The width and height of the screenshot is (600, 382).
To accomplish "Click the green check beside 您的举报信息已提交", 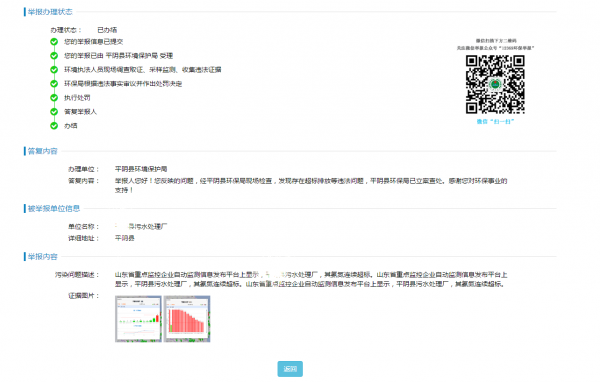I will coord(54,41).
